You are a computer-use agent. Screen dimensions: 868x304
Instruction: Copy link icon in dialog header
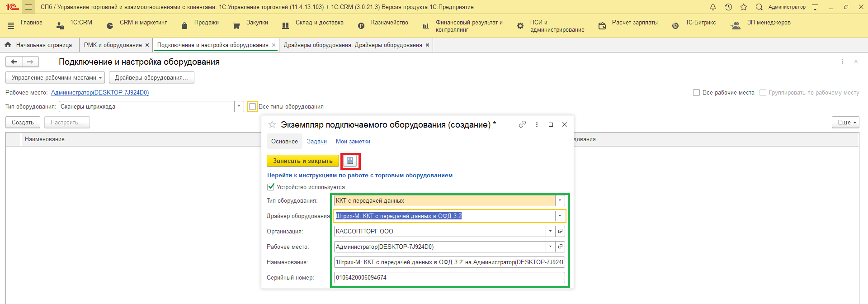522,124
